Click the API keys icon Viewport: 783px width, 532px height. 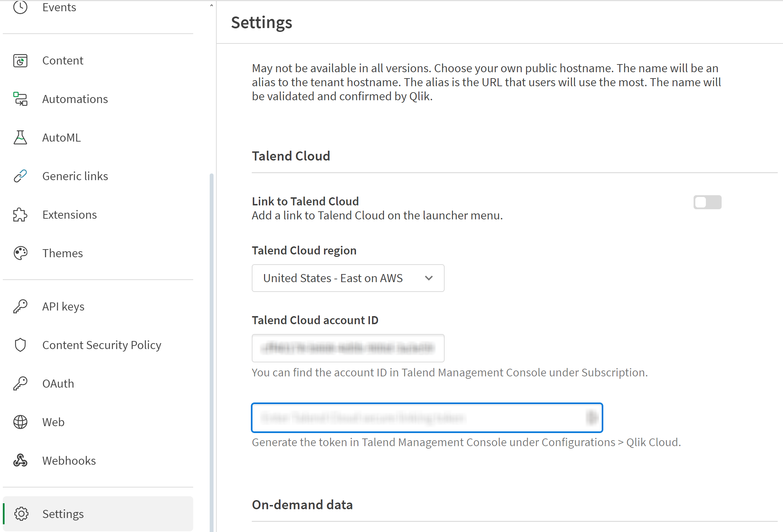click(x=19, y=306)
